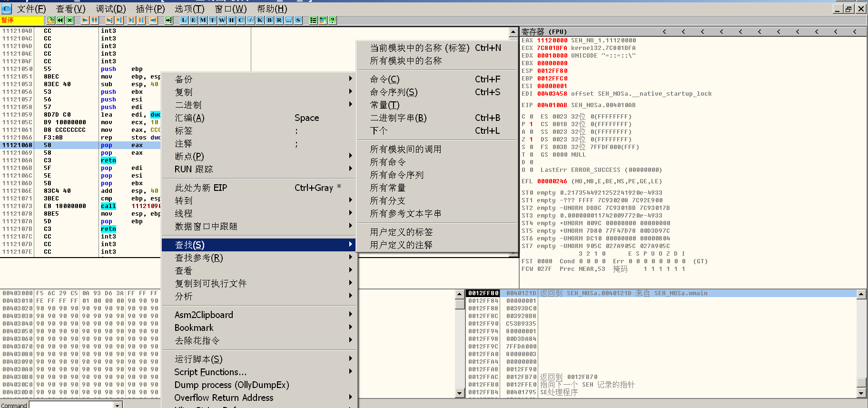Run the program with play icon
This screenshot has width=868, height=408.
pyautogui.click(x=85, y=20)
